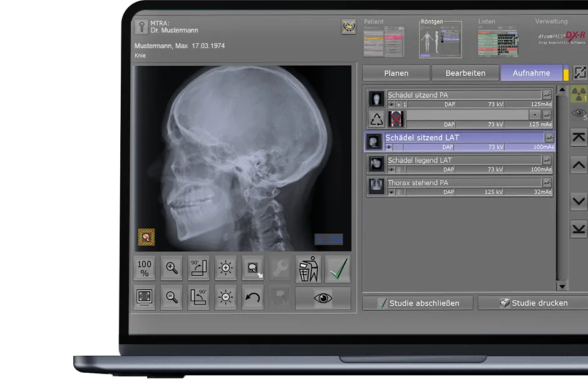Set image zoom to 100 percent
This screenshot has width=588, height=379.
coord(145,269)
